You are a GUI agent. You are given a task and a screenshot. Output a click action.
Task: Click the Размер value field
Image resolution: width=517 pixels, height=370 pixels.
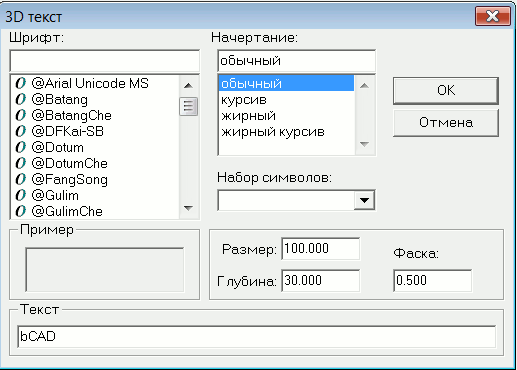[x=321, y=249]
